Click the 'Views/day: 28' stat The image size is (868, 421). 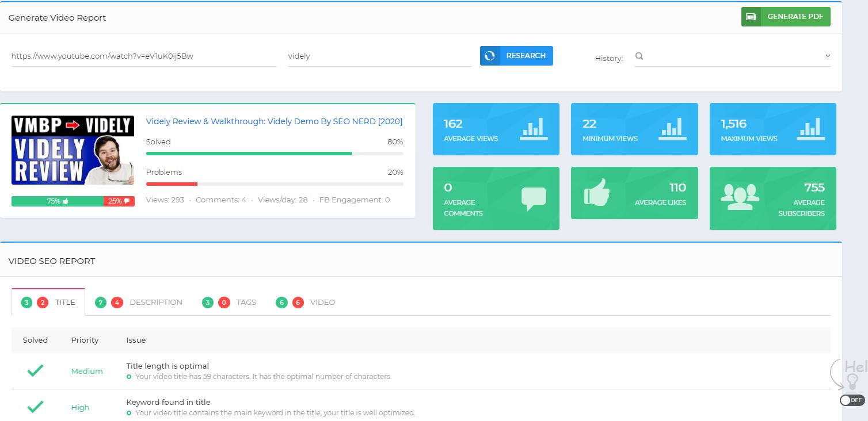pyautogui.click(x=283, y=200)
